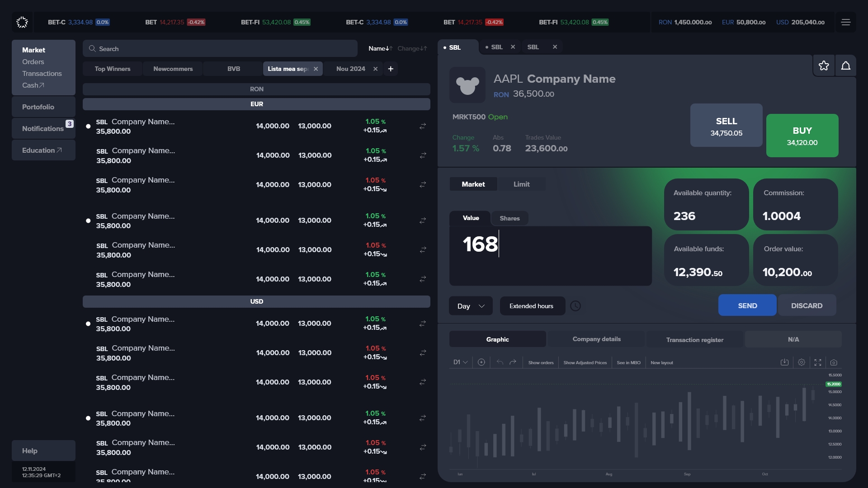Screen dimensions: 868x488
Task: Toggle Extended hours option
Action: [532, 306]
